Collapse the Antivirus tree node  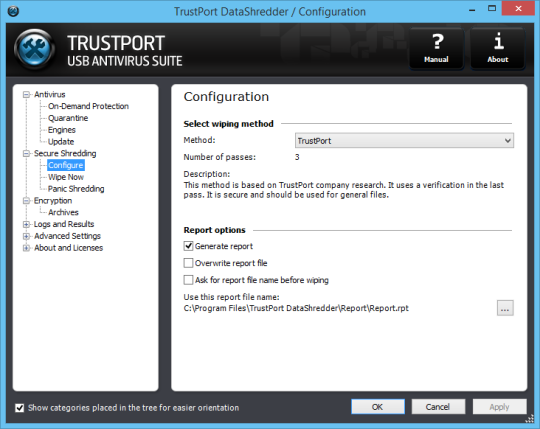(26, 94)
